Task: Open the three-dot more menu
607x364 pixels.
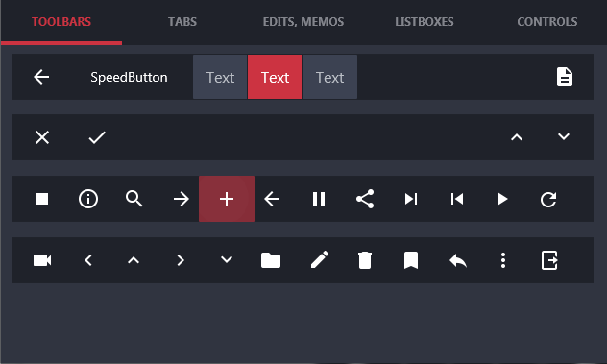Action: [x=503, y=260]
